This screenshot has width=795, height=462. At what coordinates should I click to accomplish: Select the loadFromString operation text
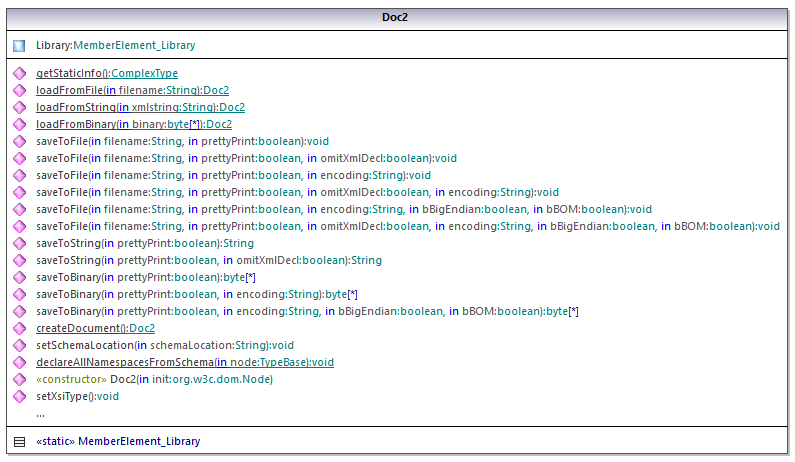(140, 107)
